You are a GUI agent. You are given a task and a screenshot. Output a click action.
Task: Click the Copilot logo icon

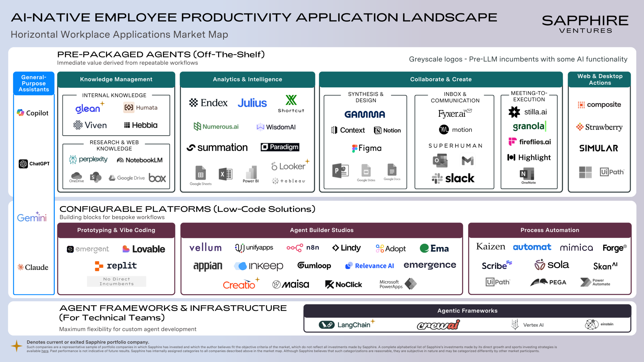[x=21, y=113]
